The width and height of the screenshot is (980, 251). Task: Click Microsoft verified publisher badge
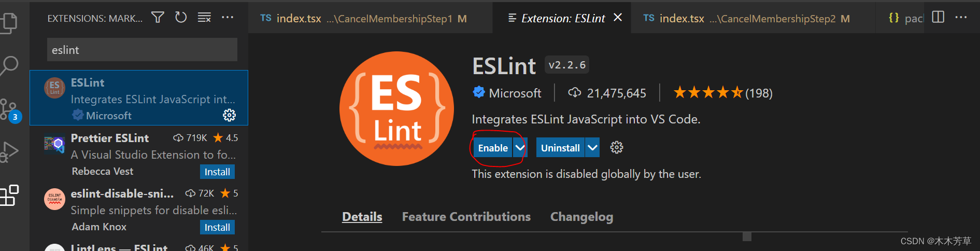click(x=478, y=92)
